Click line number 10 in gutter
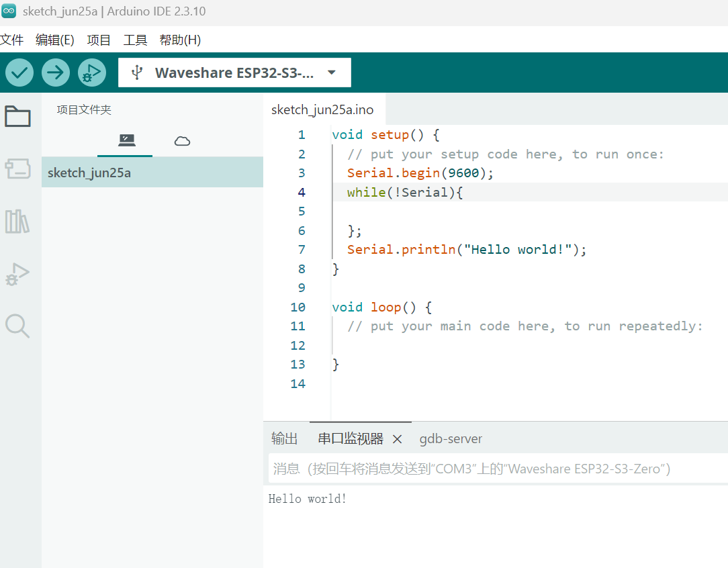The height and width of the screenshot is (568, 728). [x=298, y=307]
